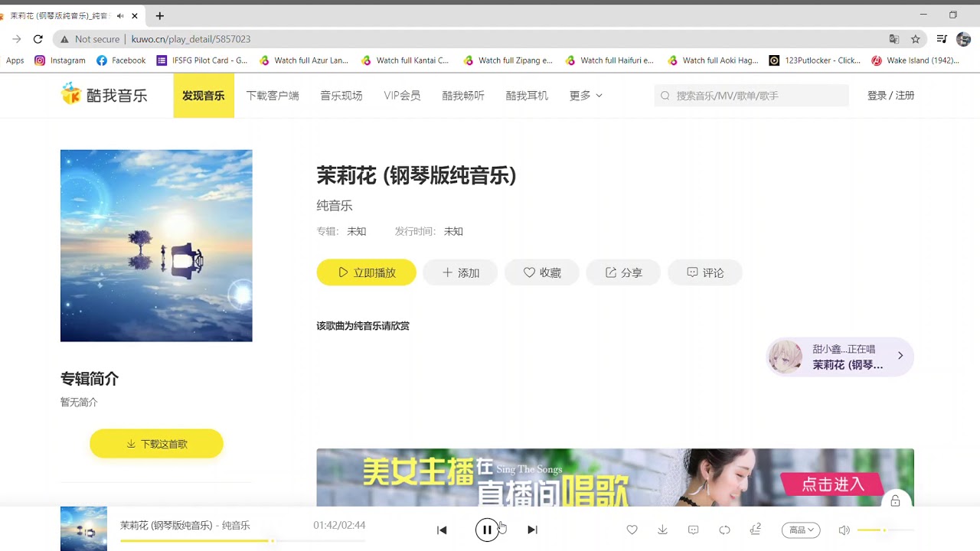This screenshot has width=980, height=551.
Task: Open Watch full Aoki Hag... bookmark
Action: [713, 60]
